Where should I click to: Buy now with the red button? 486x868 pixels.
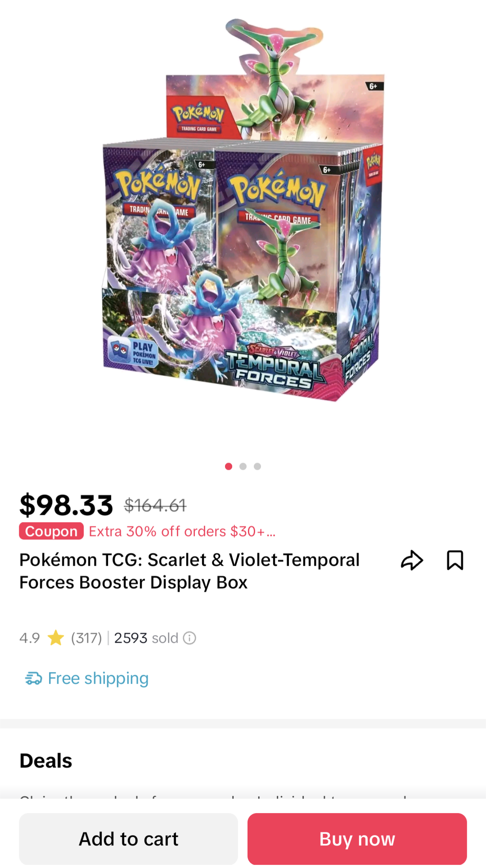coord(357,839)
